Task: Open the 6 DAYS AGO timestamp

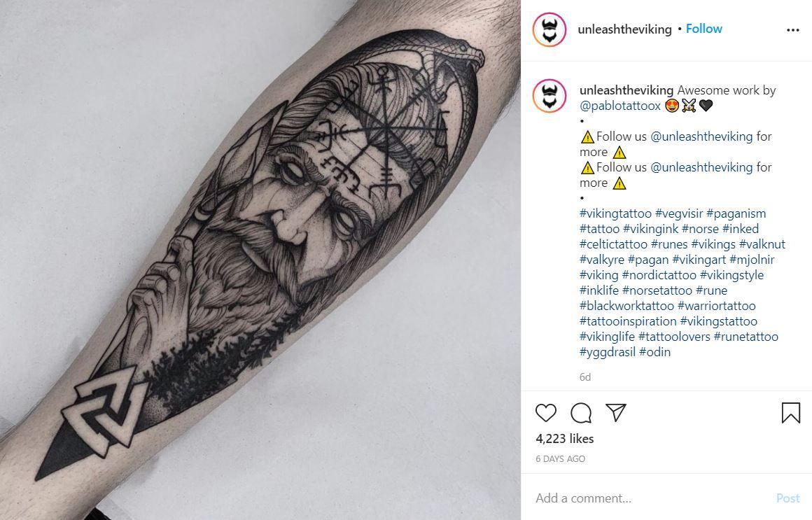Action: 560,459
